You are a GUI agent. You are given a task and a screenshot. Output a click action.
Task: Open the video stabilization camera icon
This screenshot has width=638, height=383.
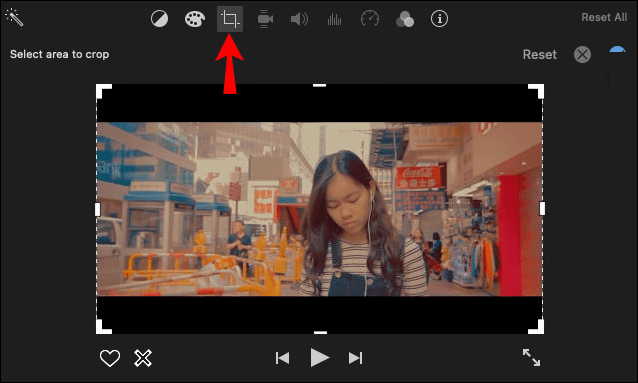[265, 19]
